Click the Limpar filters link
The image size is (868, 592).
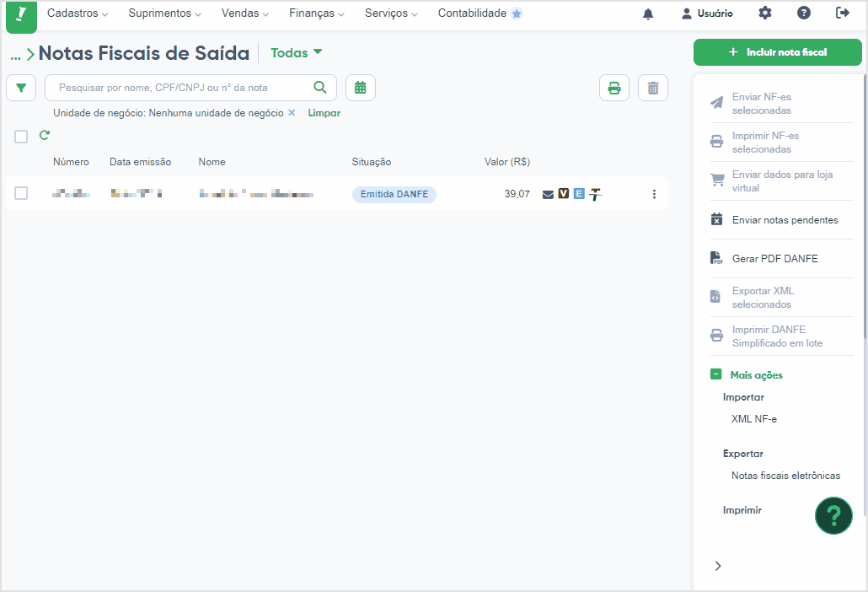pyautogui.click(x=324, y=113)
